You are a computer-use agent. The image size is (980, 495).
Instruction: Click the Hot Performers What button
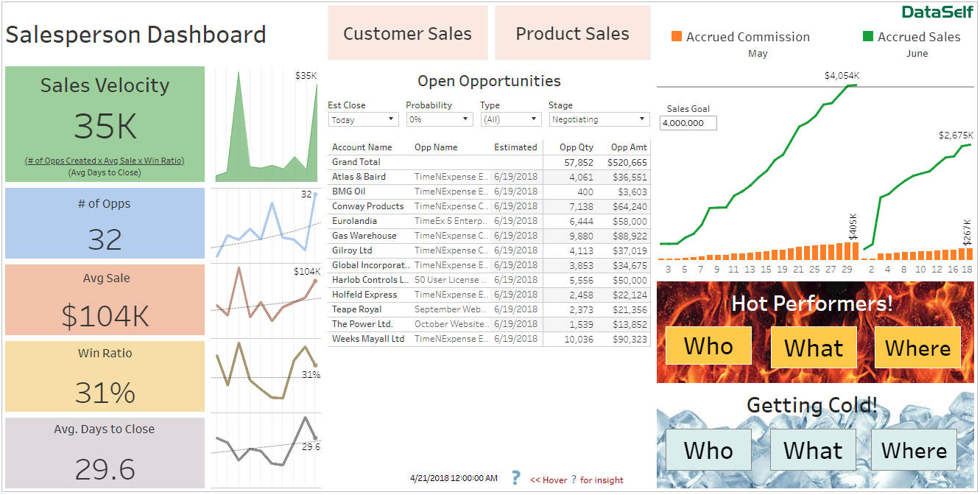tap(813, 348)
